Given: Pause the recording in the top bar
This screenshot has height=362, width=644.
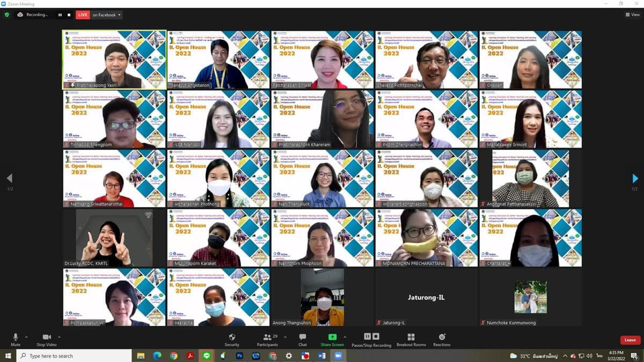Looking at the screenshot, I should [x=60, y=15].
